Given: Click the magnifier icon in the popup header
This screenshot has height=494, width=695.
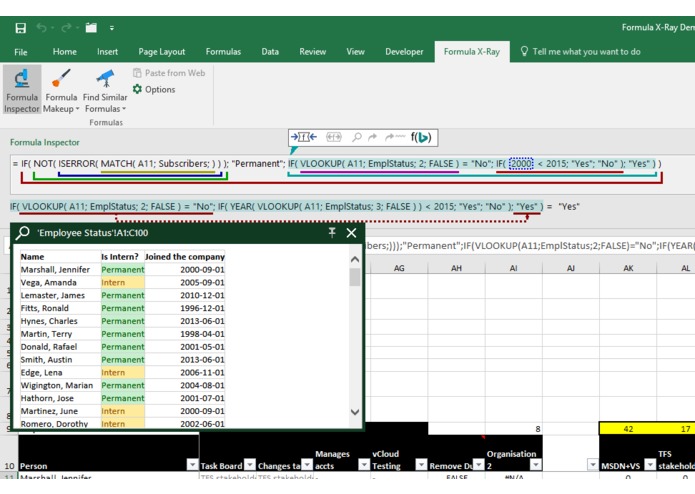Looking at the screenshot, I should pyautogui.click(x=23, y=233).
